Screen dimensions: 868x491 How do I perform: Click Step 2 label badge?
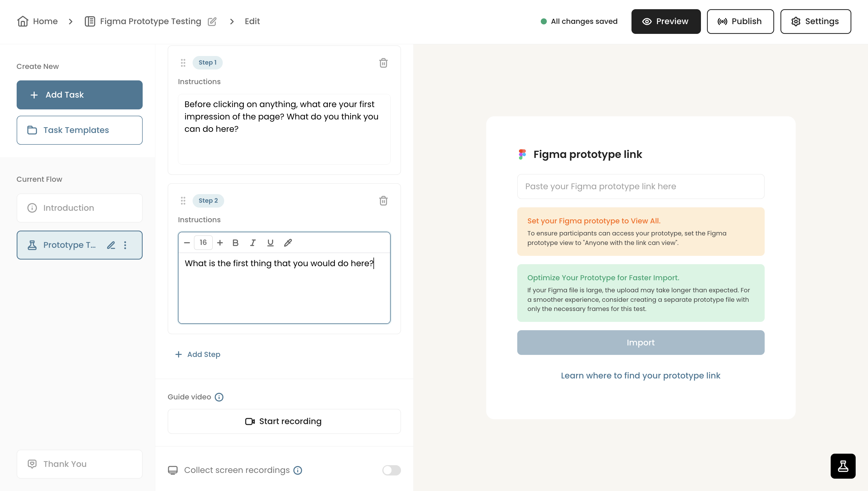pyautogui.click(x=208, y=201)
